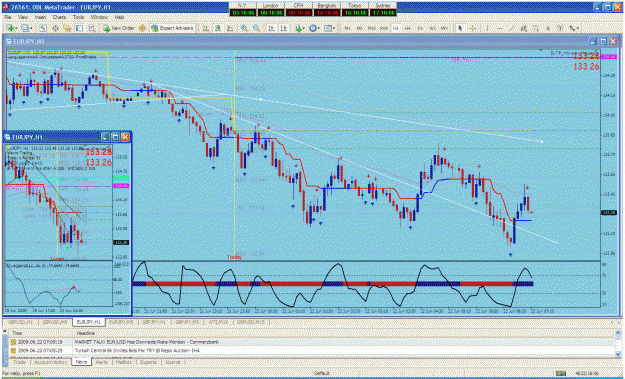Select the Equidistant Channel tool
625x379 pixels.
523,28
